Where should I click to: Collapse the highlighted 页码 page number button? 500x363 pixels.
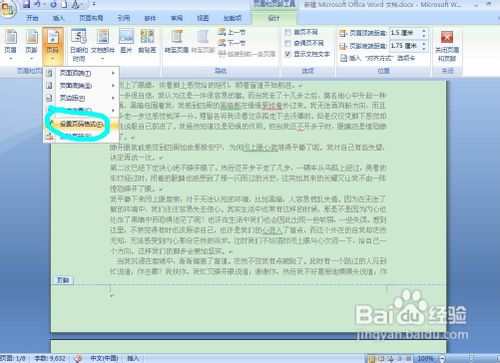pyautogui.click(x=53, y=45)
